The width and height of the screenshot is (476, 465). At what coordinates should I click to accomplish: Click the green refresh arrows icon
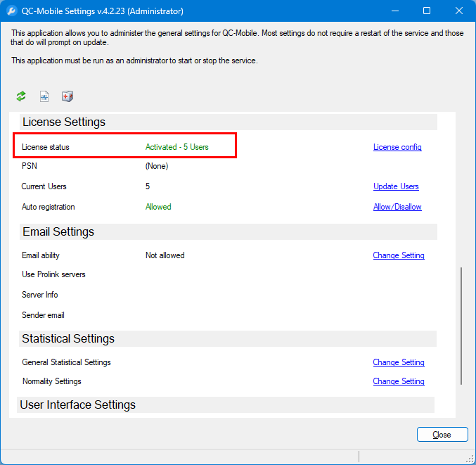pyautogui.click(x=21, y=96)
